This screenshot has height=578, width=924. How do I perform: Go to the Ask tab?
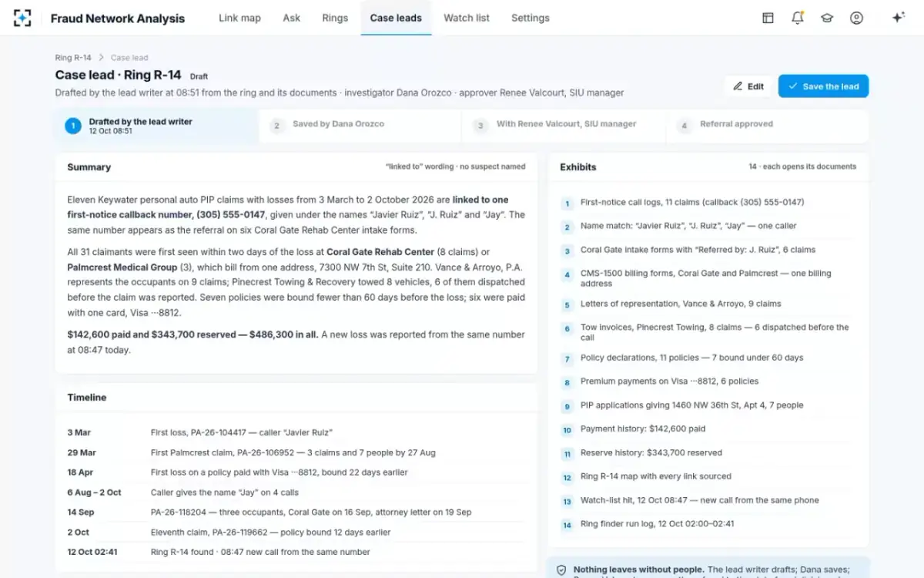(x=292, y=18)
